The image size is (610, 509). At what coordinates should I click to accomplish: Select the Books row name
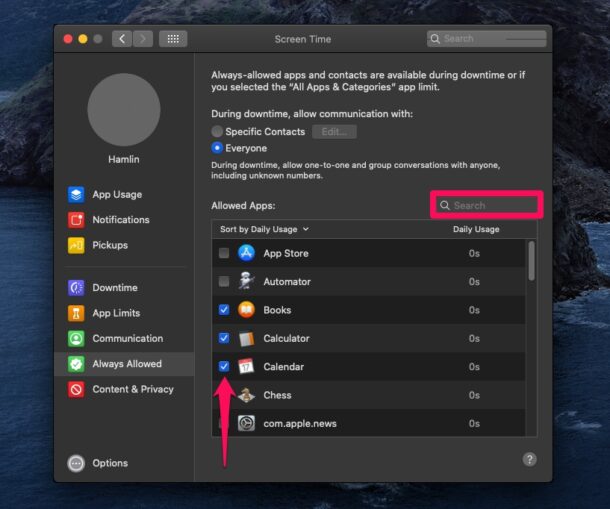pyautogui.click(x=277, y=310)
